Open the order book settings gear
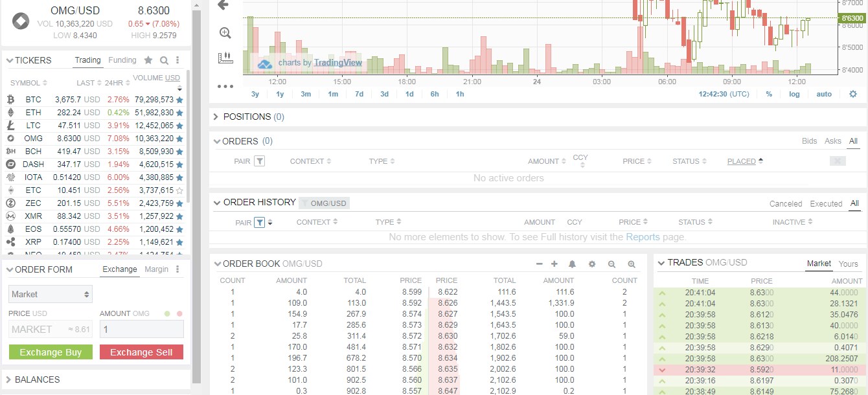This screenshot has width=868, height=395. coord(591,263)
